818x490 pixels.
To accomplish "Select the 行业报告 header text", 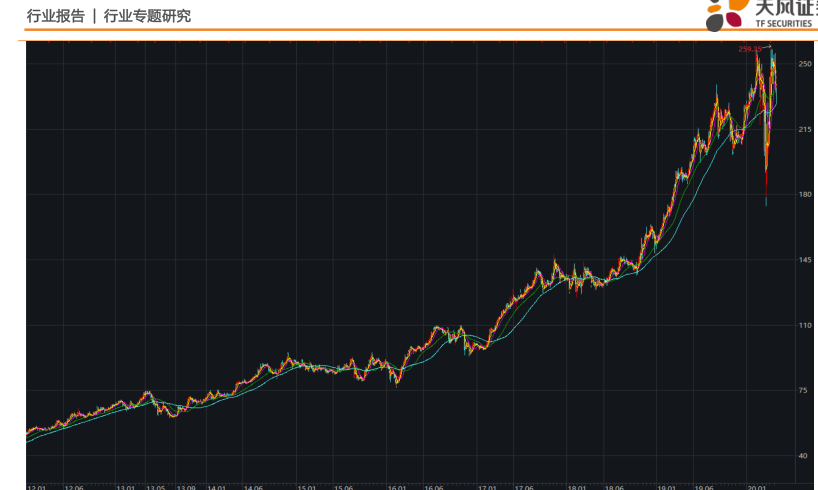I will (55, 16).
